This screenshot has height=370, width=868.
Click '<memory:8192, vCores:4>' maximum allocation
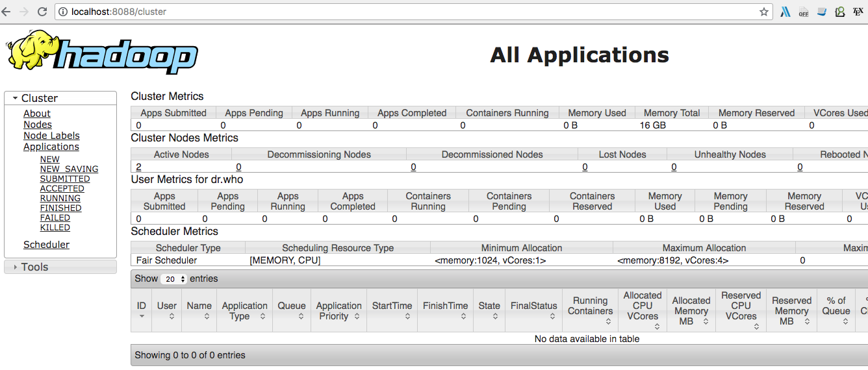point(672,260)
